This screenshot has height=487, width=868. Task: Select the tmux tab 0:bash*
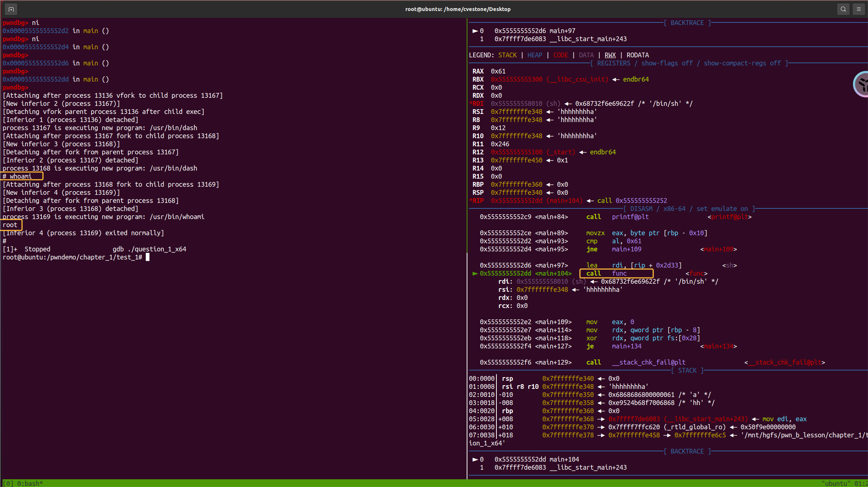tap(30, 483)
